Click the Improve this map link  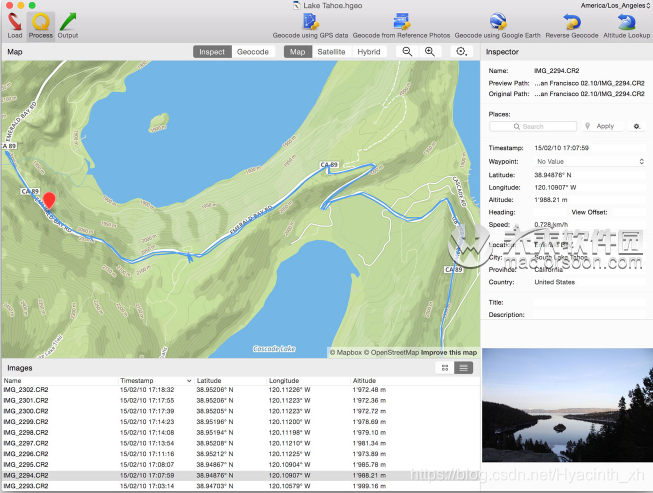tap(449, 353)
